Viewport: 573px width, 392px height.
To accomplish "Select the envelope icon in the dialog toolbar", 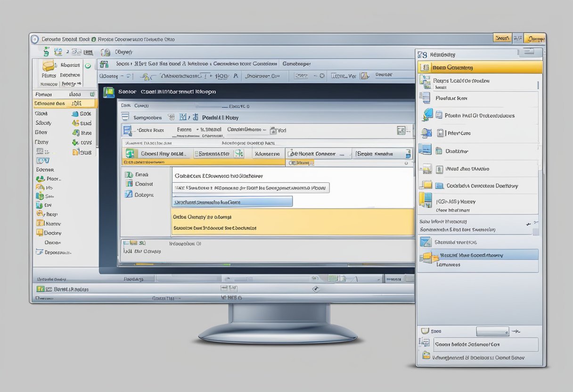I will 172,116.
